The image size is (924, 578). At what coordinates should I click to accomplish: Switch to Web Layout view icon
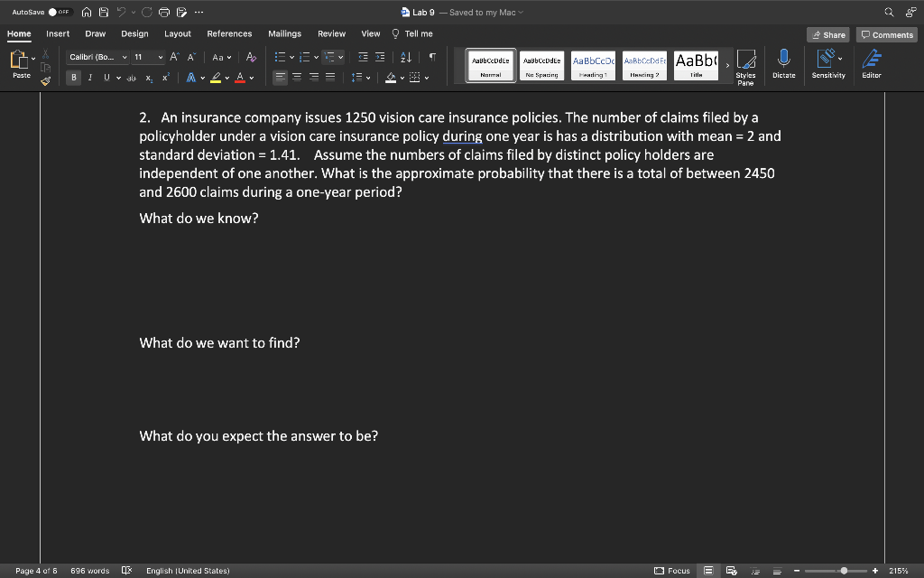click(731, 571)
